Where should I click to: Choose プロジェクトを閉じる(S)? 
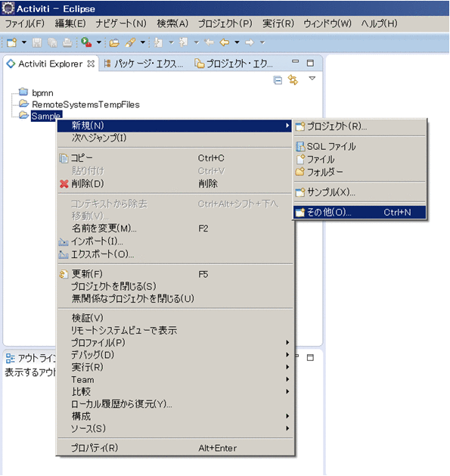point(175,286)
